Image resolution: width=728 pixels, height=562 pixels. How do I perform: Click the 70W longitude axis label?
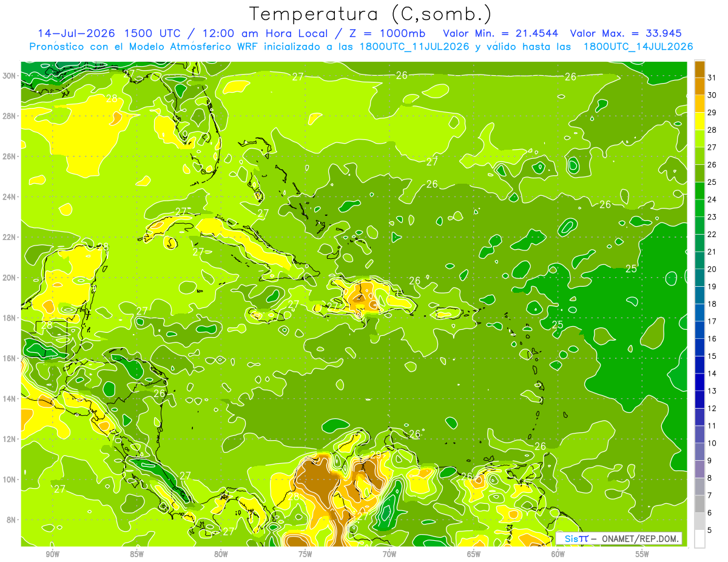click(389, 554)
